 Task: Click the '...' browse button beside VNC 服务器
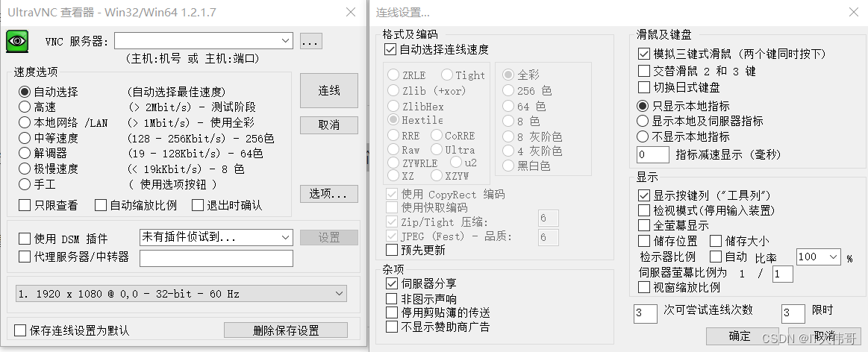311,41
